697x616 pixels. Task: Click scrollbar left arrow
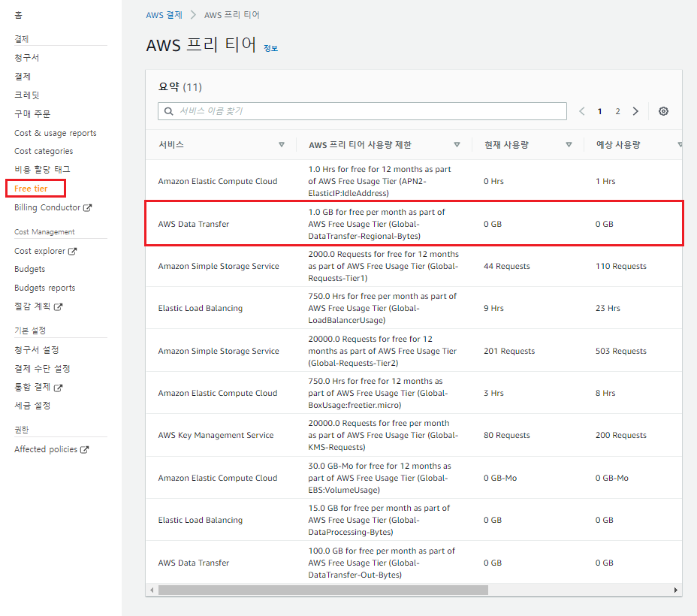[x=152, y=590]
